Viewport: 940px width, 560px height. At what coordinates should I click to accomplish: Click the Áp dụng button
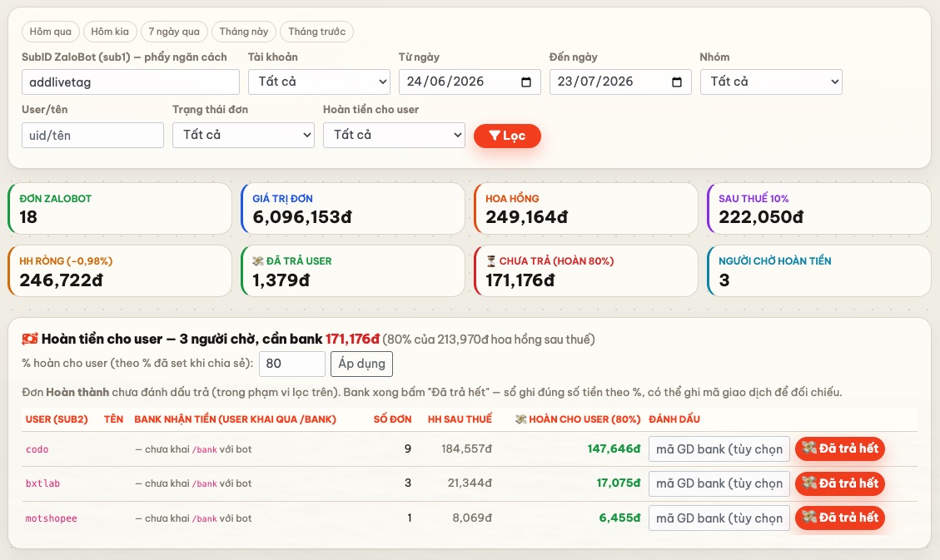coord(361,364)
